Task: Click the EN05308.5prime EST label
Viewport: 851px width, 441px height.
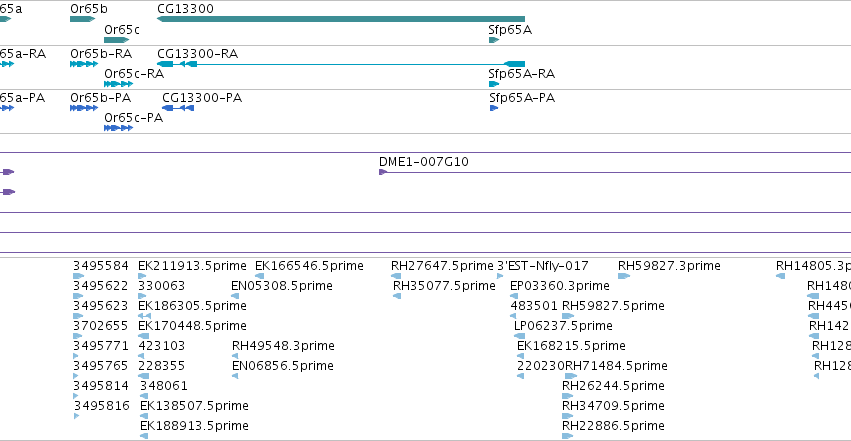Action: pyautogui.click(x=282, y=286)
